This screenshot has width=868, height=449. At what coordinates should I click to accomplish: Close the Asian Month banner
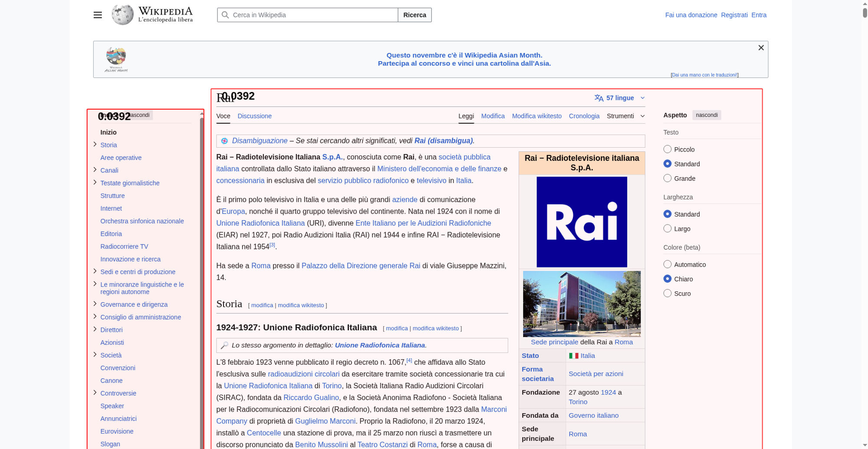pos(761,48)
